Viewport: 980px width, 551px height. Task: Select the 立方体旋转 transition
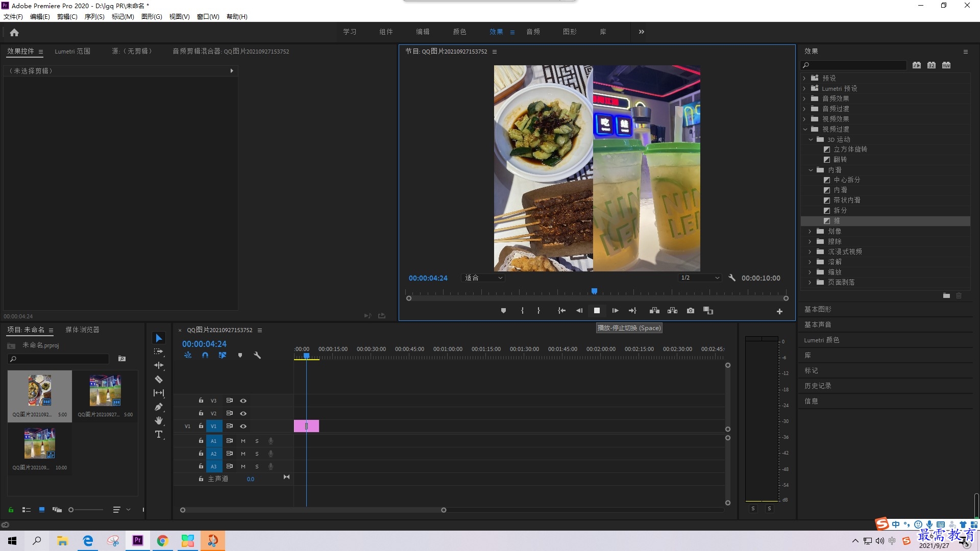[x=850, y=149]
